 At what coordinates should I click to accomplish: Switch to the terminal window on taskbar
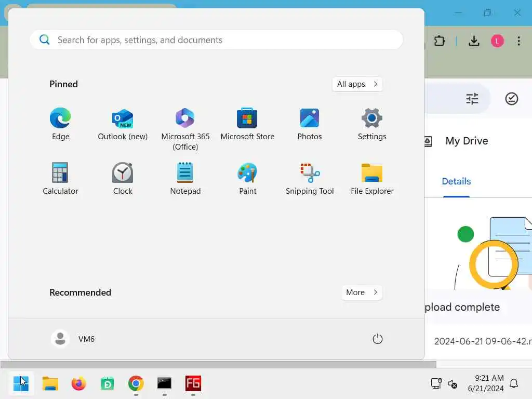pyautogui.click(x=165, y=384)
